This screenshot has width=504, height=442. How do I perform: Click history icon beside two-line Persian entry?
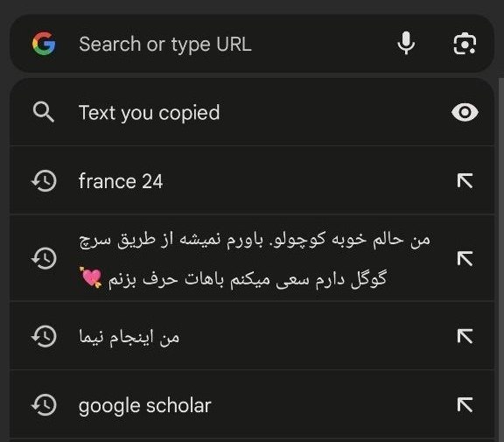[44, 258]
